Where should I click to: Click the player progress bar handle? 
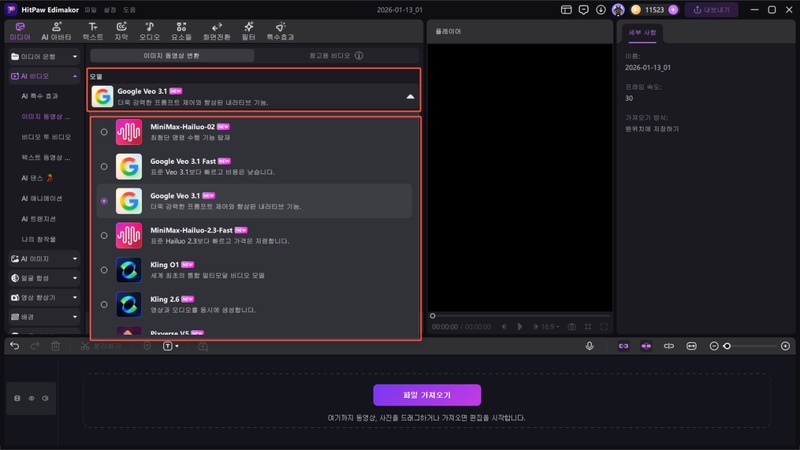pyautogui.click(x=432, y=316)
